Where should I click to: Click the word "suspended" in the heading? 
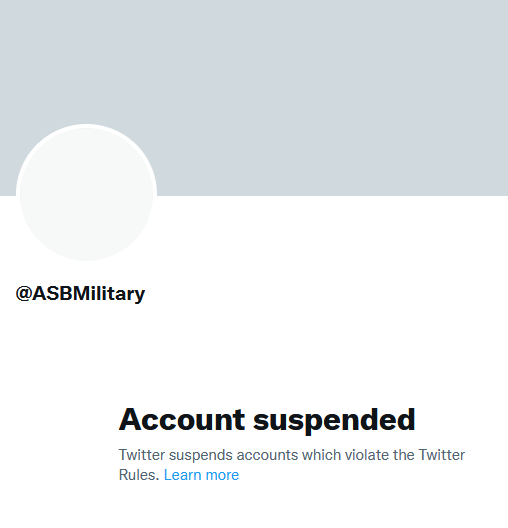334,420
